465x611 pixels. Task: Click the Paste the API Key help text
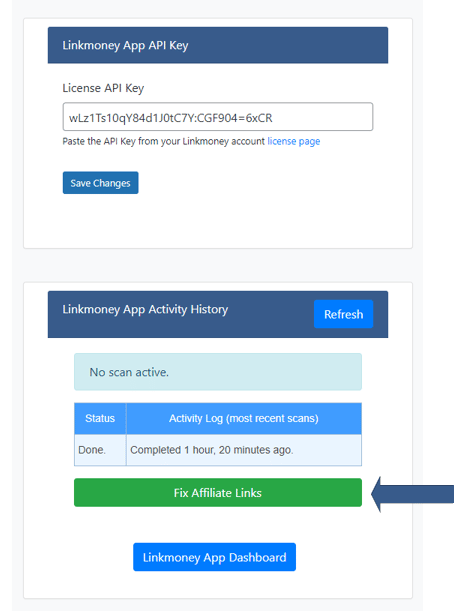191,141
